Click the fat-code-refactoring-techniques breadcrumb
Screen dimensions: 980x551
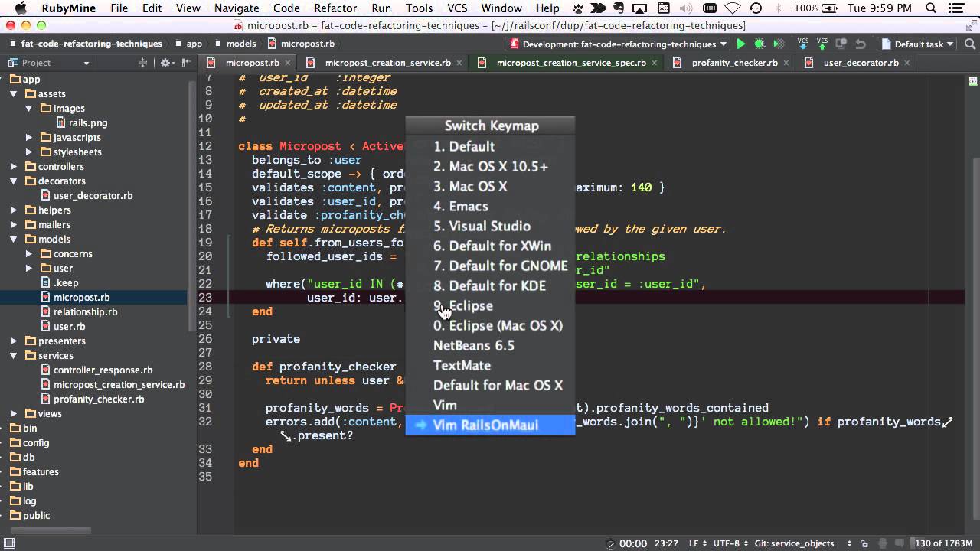tap(91, 44)
